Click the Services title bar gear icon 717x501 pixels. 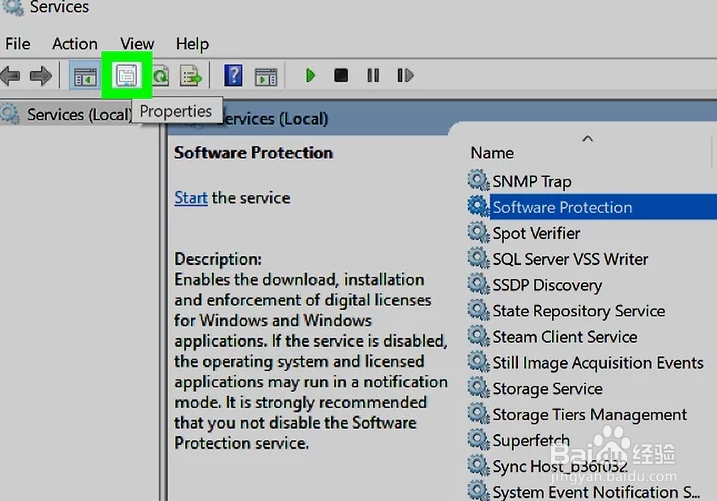pyautogui.click(x=13, y=7)
